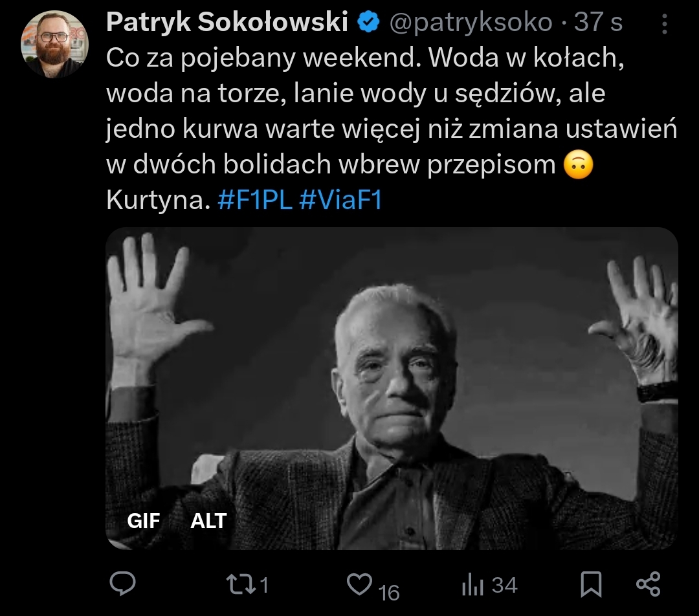Click the like count 16
Viewport: 699px width, 616px height.
coord(389,593)
